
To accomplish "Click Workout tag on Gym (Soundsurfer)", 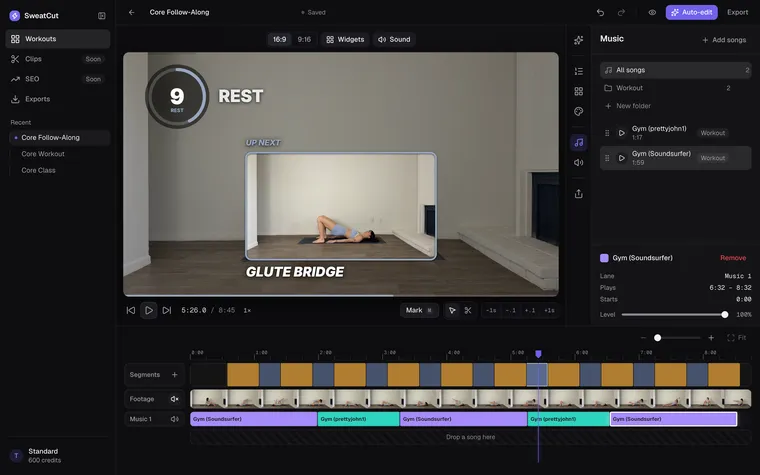I will (712, 158).
